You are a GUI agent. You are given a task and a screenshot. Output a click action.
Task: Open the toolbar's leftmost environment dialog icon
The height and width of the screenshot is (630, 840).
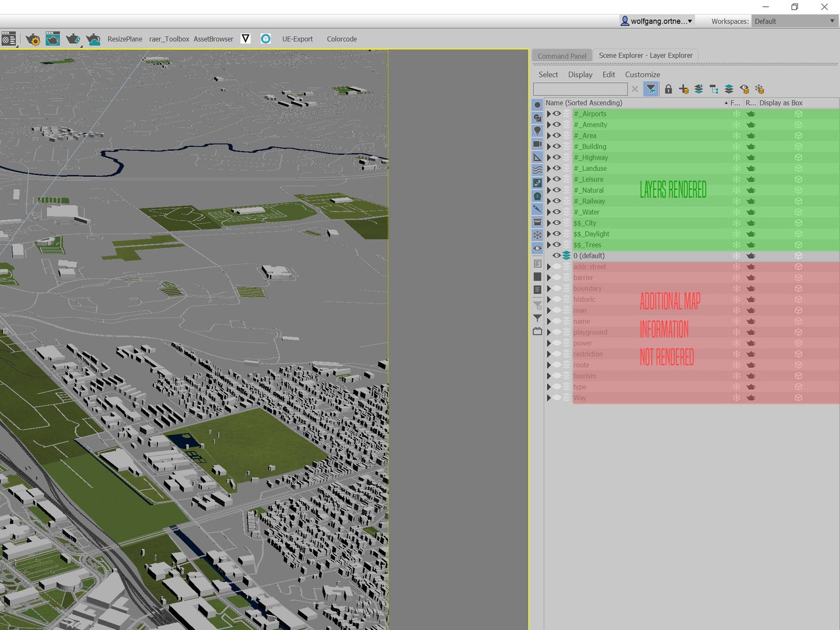[x=8, y=39]
